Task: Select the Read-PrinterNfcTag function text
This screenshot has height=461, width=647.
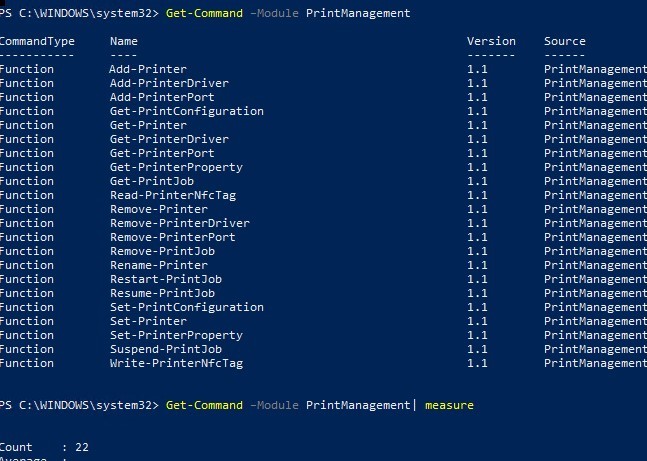Action: [172, 195]
